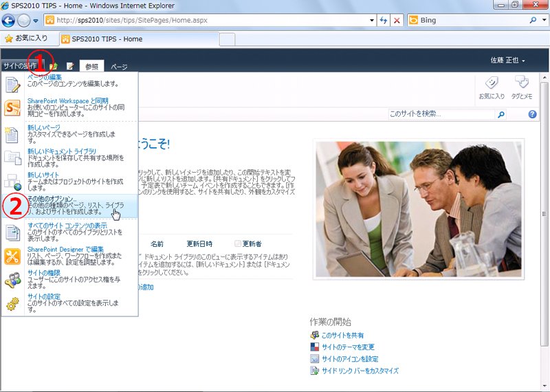Click the お気に入り tag icon in ribbon
The image size is (550, 392).
492,88
